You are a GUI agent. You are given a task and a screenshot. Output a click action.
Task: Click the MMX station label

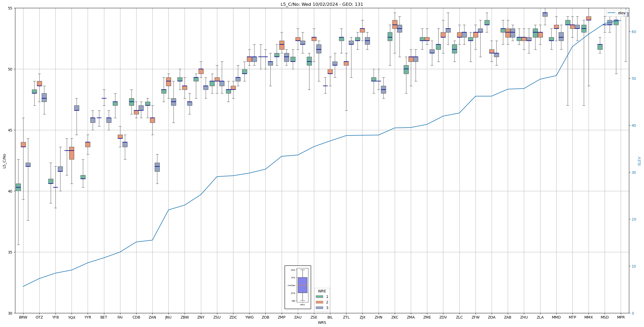[589, 317]
